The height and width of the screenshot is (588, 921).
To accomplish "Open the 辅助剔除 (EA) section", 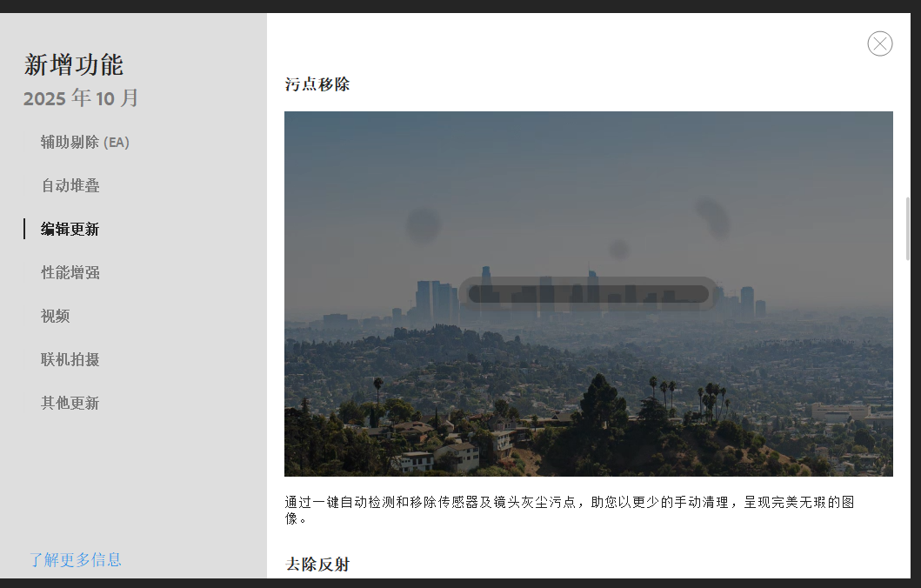I will (x=84, y=143).
